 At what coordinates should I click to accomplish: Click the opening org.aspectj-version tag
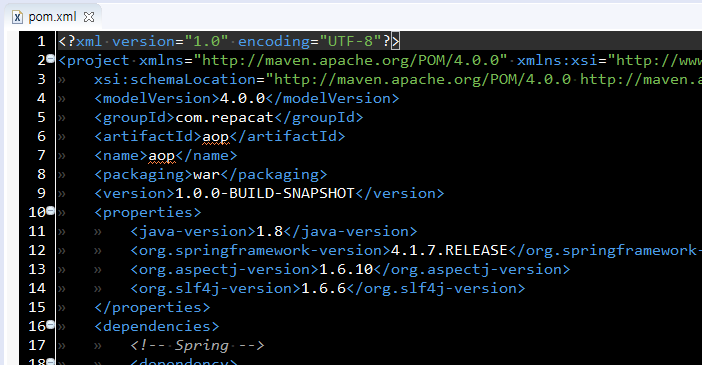click(x=224, y=270)
